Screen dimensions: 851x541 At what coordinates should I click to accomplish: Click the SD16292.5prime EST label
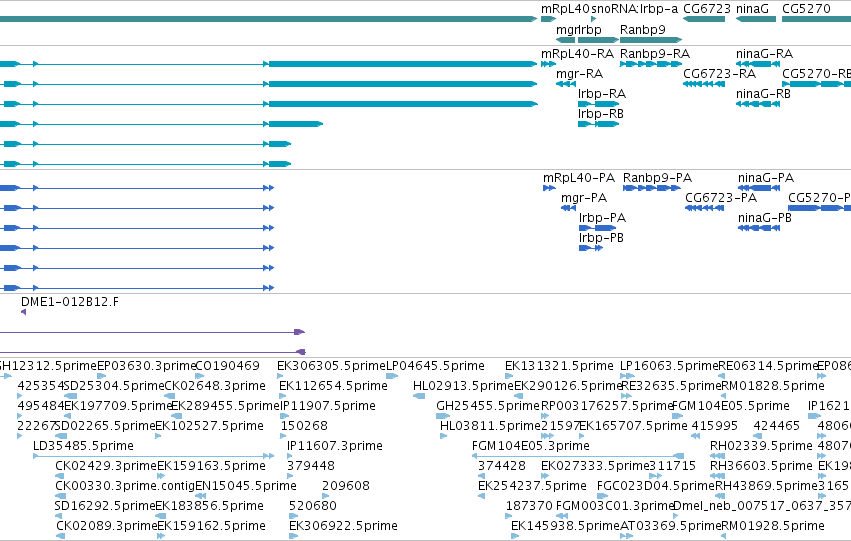click(x=105, y=506)
